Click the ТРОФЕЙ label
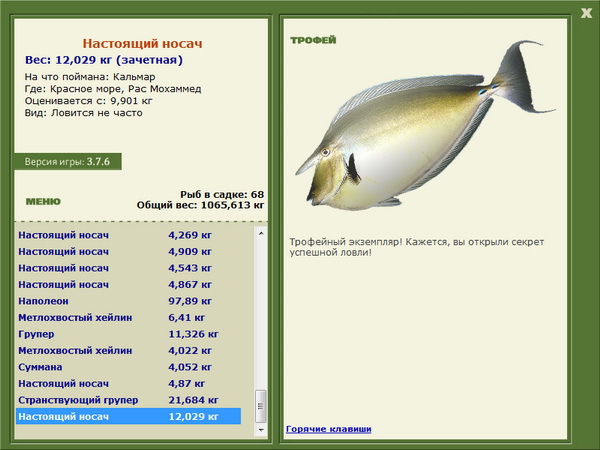 313,40
